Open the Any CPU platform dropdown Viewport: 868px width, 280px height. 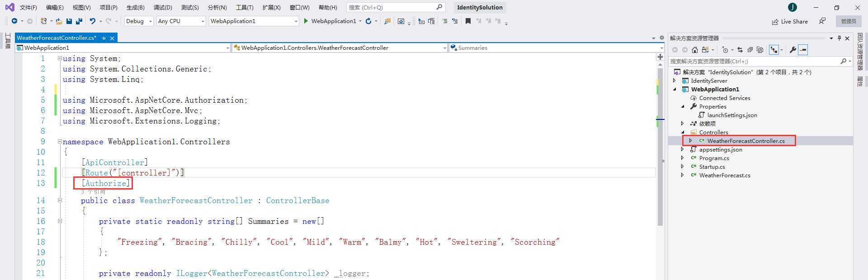[x=181, y=21]
